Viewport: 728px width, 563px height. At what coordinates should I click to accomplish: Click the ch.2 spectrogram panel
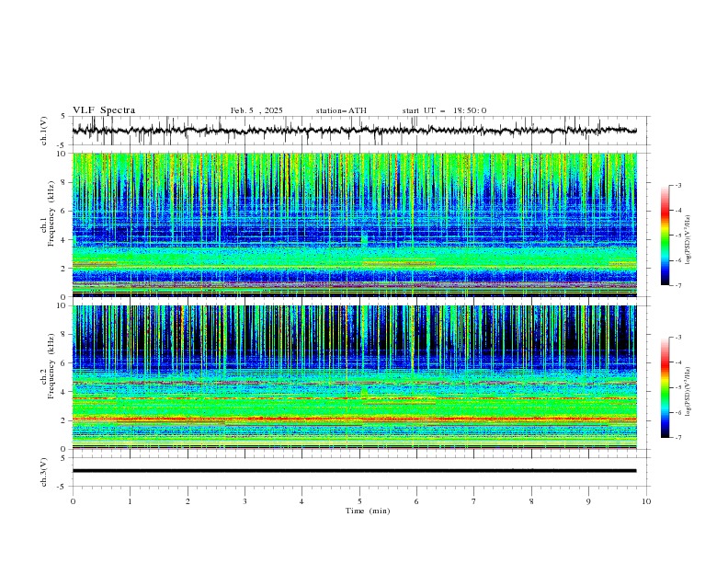pos(354,377)
